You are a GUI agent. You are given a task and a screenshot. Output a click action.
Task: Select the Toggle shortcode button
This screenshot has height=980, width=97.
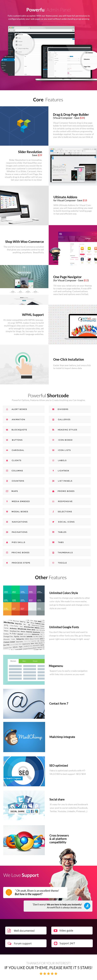pos(70,563)
